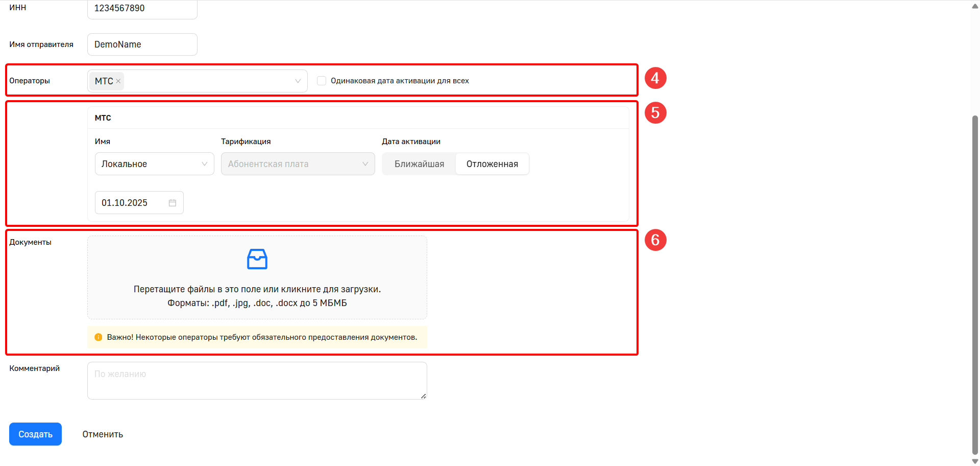This screenshot has width=980, height=466.
Task: Click the comment field resize handle
Action: (x=423, y=396)
